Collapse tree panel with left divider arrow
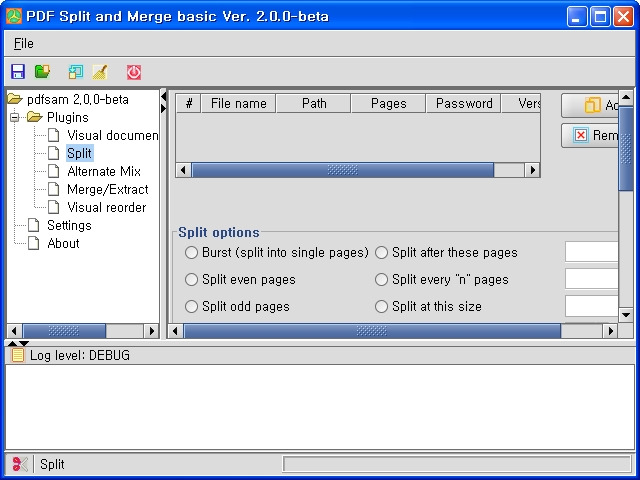The width and height of the screenshot is (640, 480). tap(163, 97)
